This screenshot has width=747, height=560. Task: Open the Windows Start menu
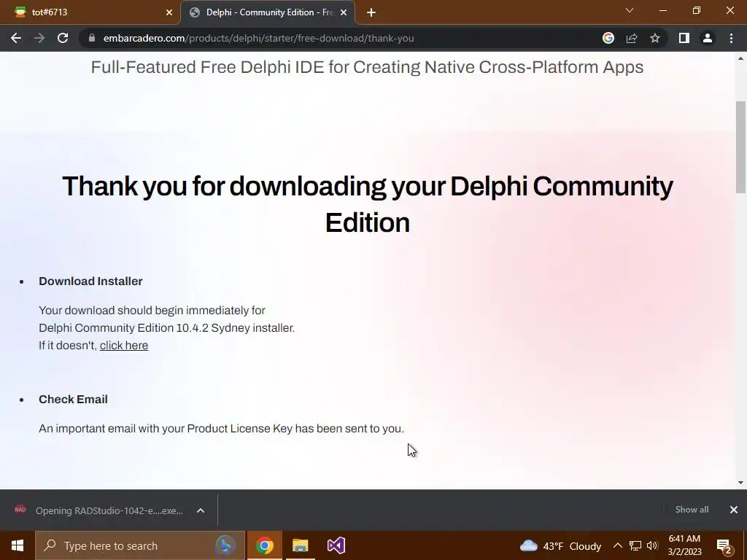18,545
